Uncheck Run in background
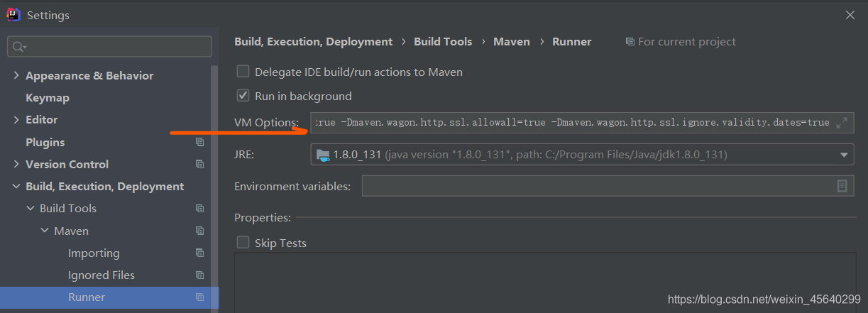This screenshot has height=313, width=868. tap(243, 96)
